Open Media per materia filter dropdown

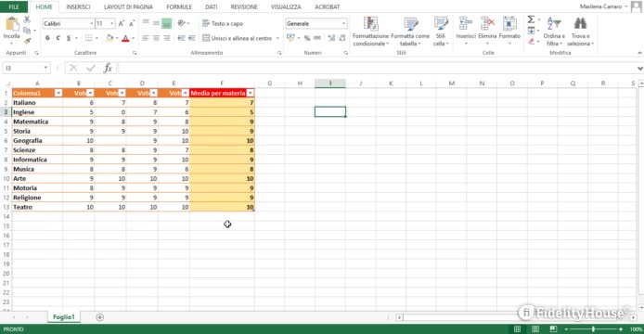[x=251, y=94]
